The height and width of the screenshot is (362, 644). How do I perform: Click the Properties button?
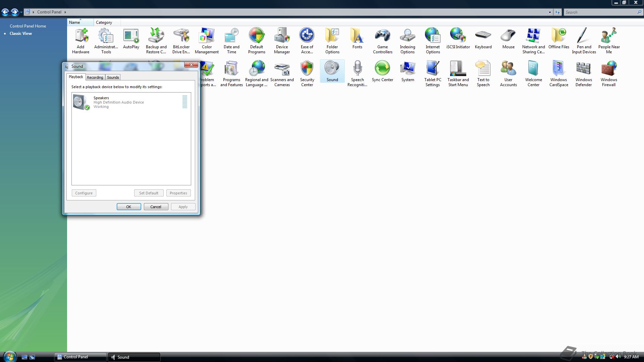pos(178,193)
